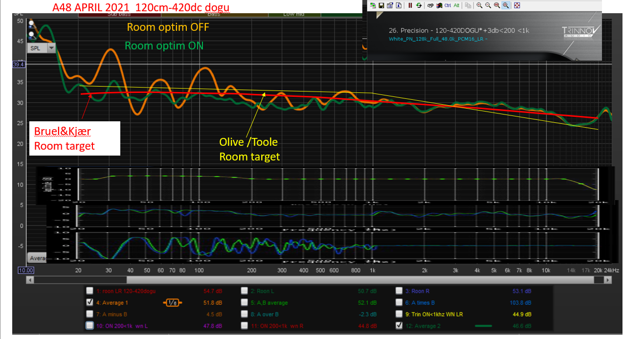Image resolution: width=644 pixels, height=339 pixels.
Task: Click the Ctrl key toolbar button
Action: [x=448, y=5]
